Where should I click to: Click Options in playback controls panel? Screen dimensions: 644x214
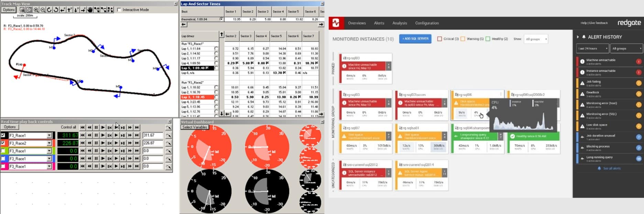coord(10,127)
